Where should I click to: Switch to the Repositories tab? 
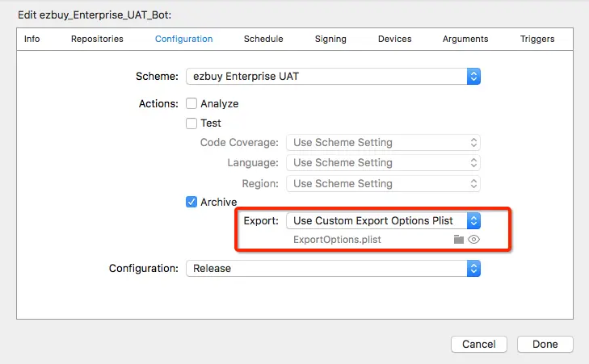click(x=97, y=39)
